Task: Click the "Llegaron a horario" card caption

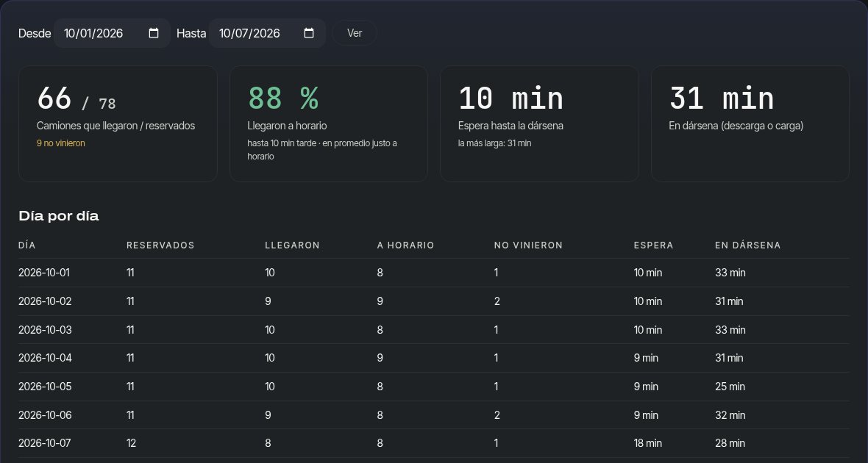Action: point(288,126)
